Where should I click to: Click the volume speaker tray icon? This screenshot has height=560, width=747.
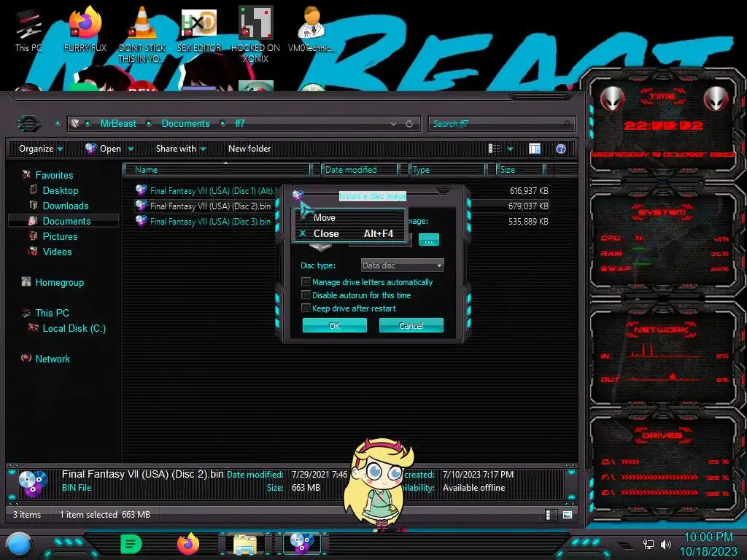(666, 544)
